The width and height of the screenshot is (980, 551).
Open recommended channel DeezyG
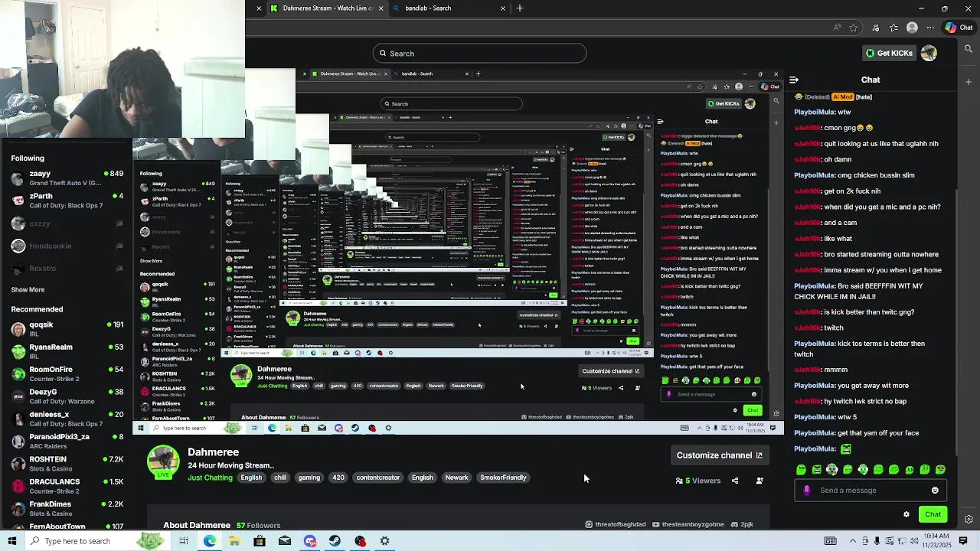[x=67, y=396]
